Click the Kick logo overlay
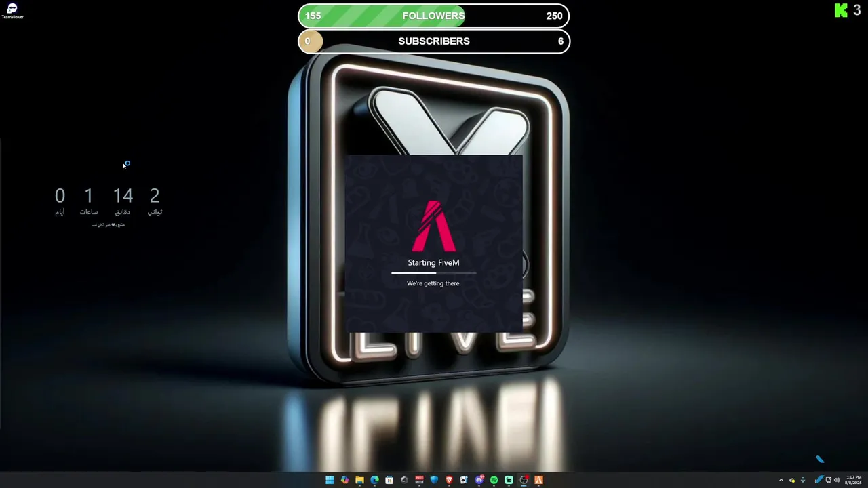The height and width of the screenshot is (488, 868). [x=842, y=10]
